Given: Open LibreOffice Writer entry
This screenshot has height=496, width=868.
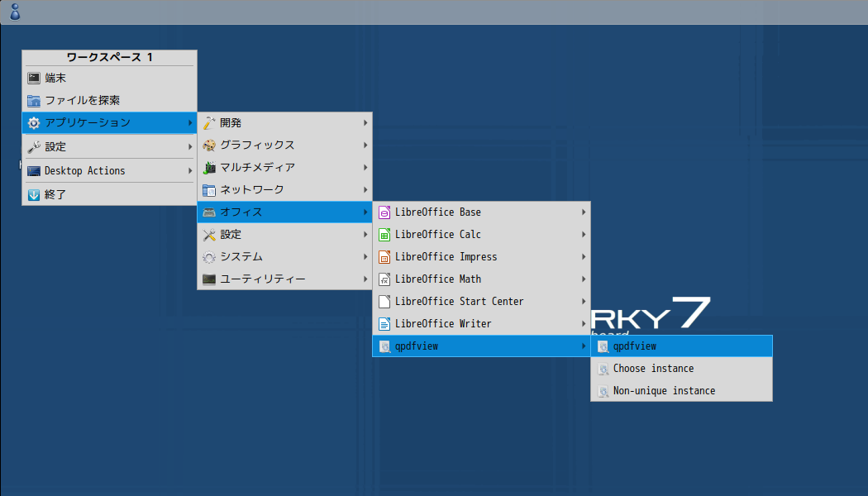Looking at the screenshot, I should click(482, 324).
